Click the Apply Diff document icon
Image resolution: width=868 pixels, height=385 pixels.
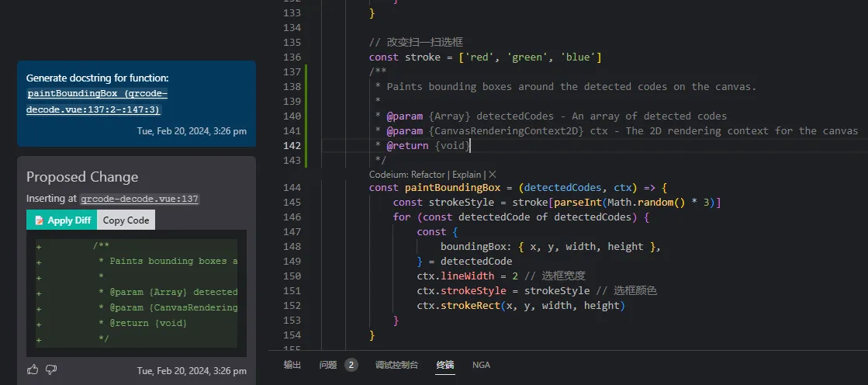click(39, 220)
